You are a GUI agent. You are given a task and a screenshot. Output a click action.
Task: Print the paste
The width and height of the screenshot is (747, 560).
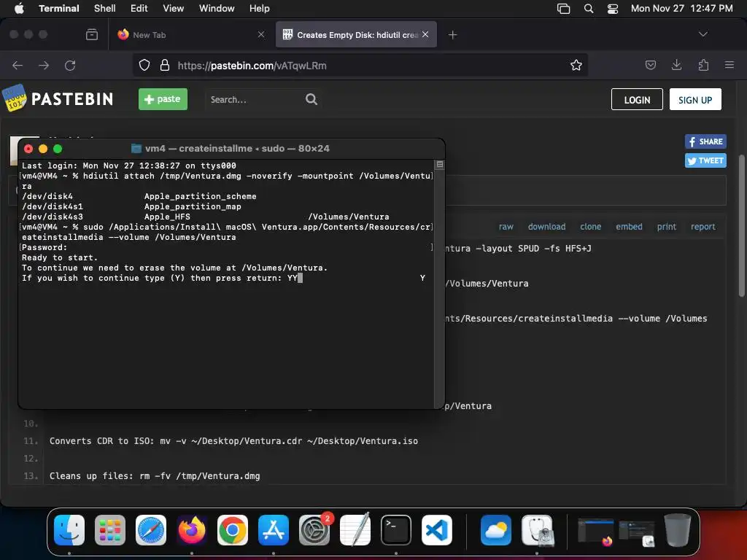pos(667,227)
